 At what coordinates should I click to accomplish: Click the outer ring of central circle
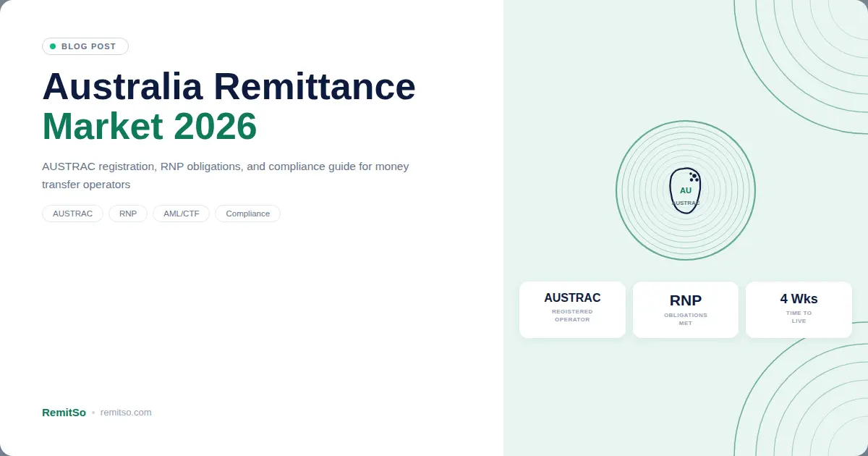[617, 190]
